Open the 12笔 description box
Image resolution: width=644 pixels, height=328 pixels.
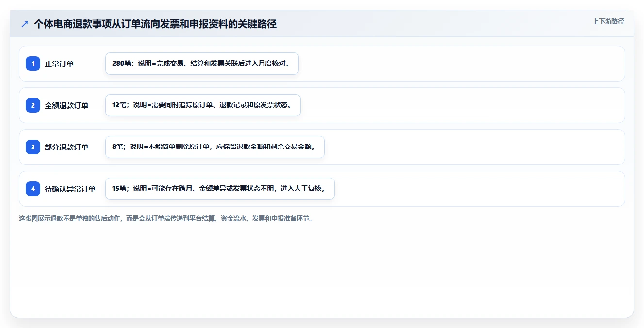[x=203, y=105]
